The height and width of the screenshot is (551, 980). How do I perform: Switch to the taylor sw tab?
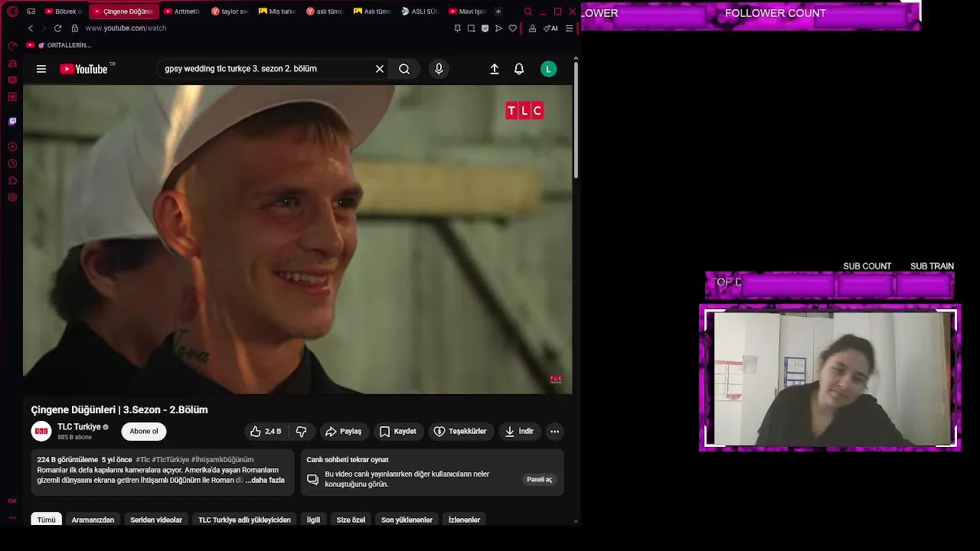(229, 11)
